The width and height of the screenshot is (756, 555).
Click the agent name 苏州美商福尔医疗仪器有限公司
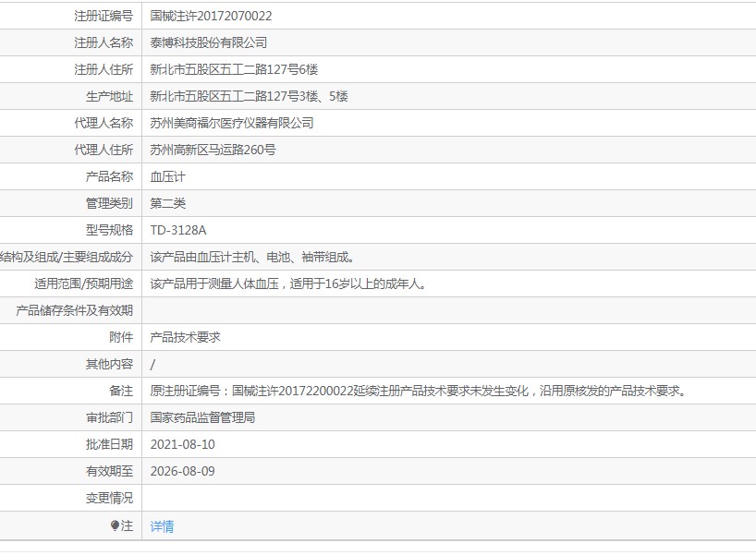pyautogui.click(x=232, y=123)
